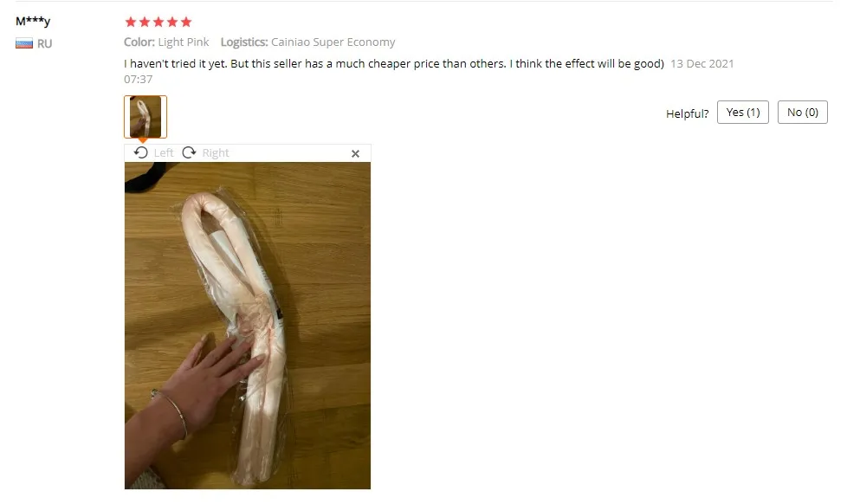847x504 pixels.
Task: Select the small review photo thumbnail
Action: point(145,117)
